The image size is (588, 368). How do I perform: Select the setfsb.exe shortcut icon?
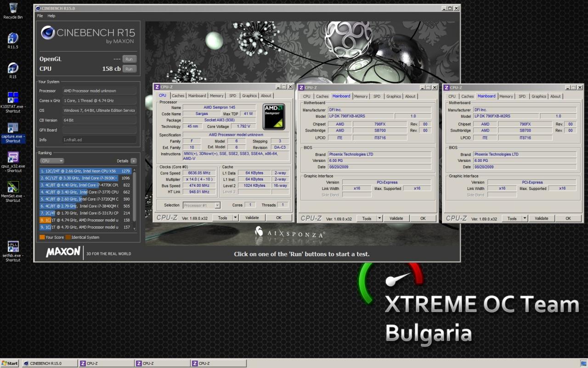13,251
